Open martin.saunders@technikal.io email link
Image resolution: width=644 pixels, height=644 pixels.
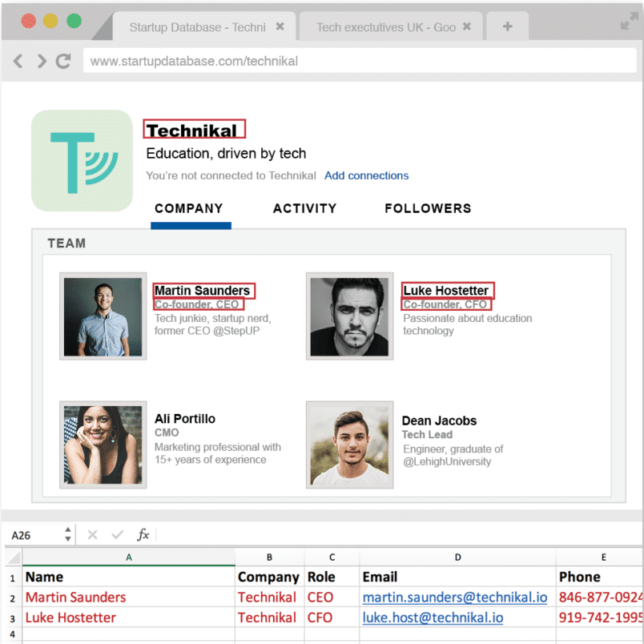click(x=454, y=597)
